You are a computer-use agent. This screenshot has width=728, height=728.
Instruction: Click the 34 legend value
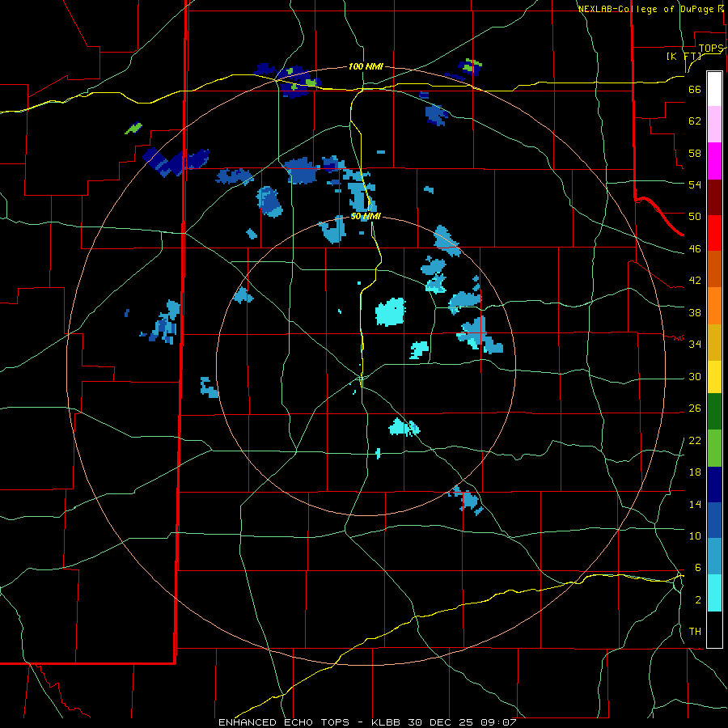pos(695,345)
